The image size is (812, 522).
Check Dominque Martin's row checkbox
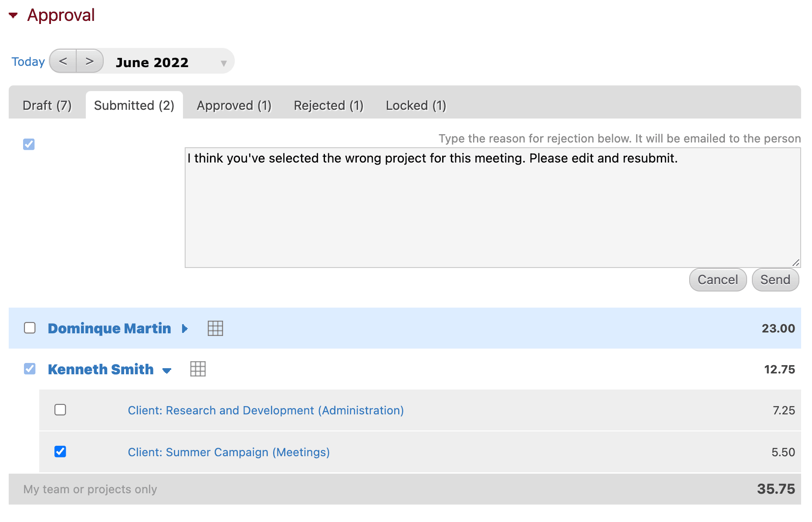coord(30,328)
